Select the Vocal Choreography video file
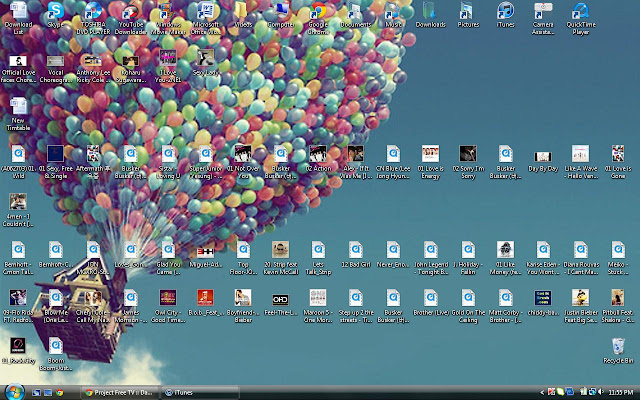Screen dimensions: 640x400 point(56,67)
